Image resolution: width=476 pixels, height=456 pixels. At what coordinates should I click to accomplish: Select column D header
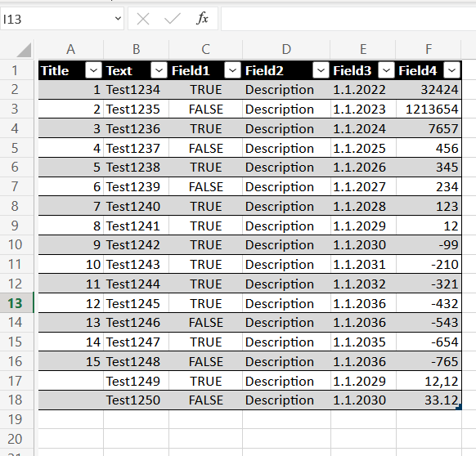pyautogui.click(x=286, y=49)
